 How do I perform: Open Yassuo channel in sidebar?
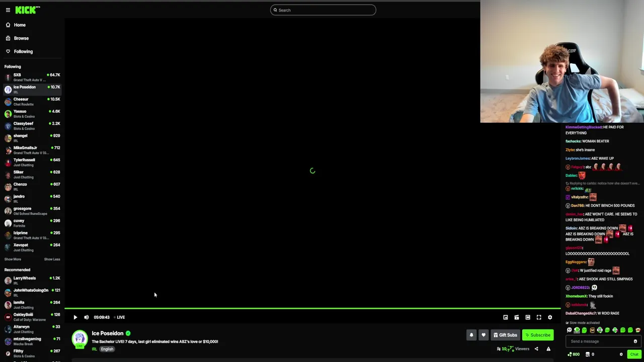click(x=32, y=114)
